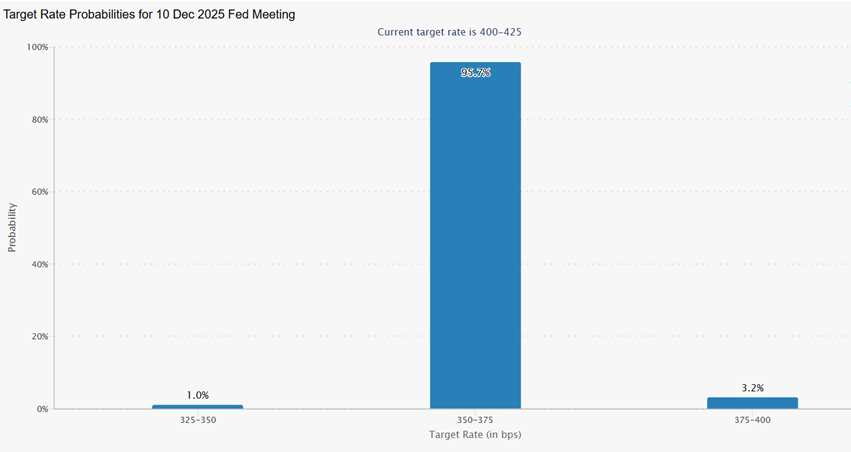
Task: Click the 'Target Rate (in bps)' axis title
Action: pyautogui.click(x=475, y=435)
